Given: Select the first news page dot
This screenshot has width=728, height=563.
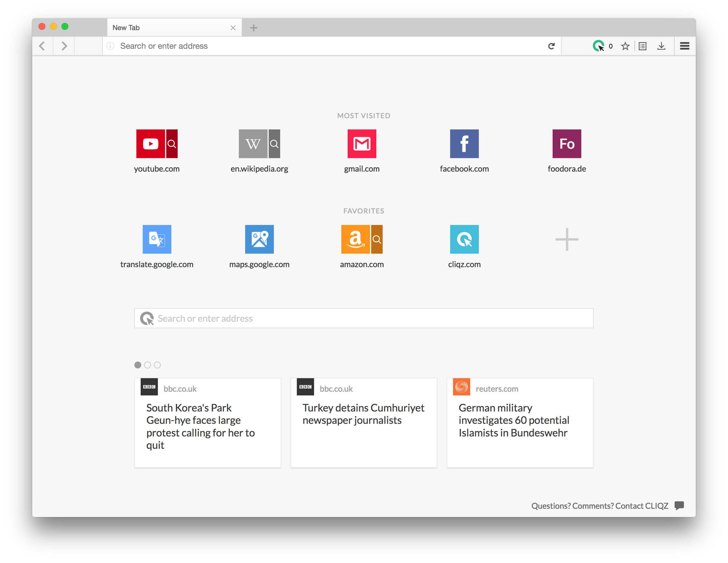Looking at the screenshot, I should coord(138,365).
